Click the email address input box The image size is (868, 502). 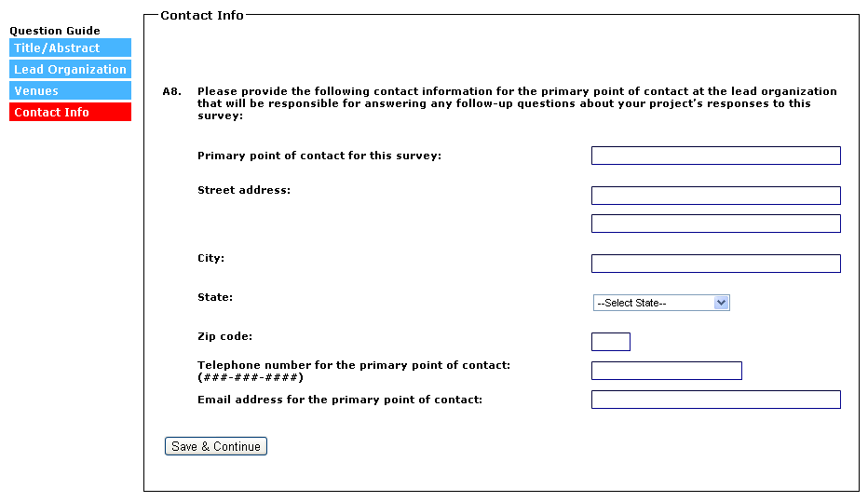tap(715, 400)
